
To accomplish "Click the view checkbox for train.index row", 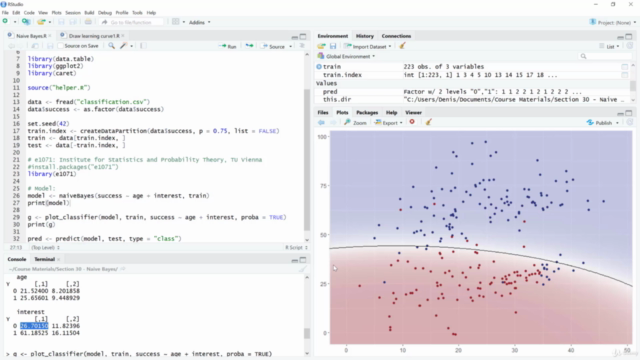I will (x=625, y=75).
